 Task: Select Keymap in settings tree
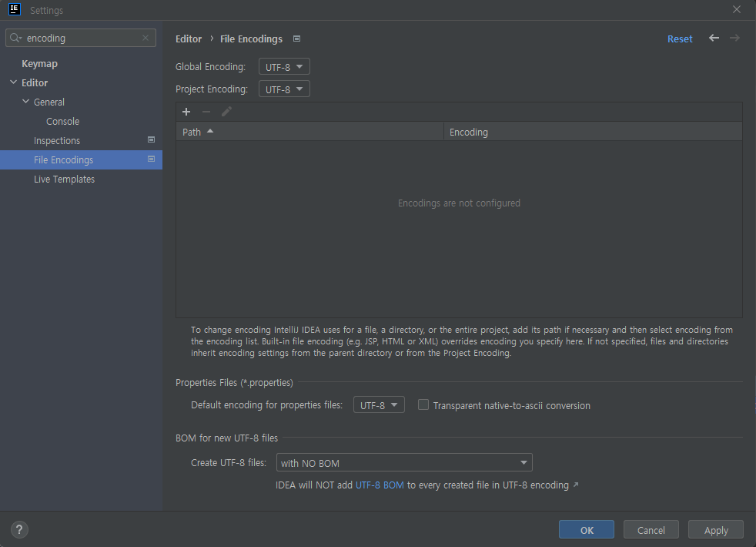coord(39,64)
